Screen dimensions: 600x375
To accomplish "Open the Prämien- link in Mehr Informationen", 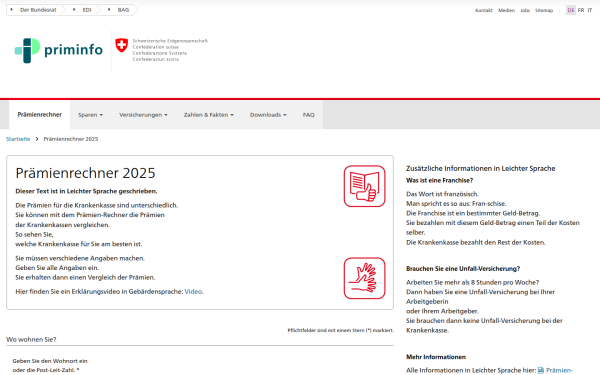I will tap(559, 370).
